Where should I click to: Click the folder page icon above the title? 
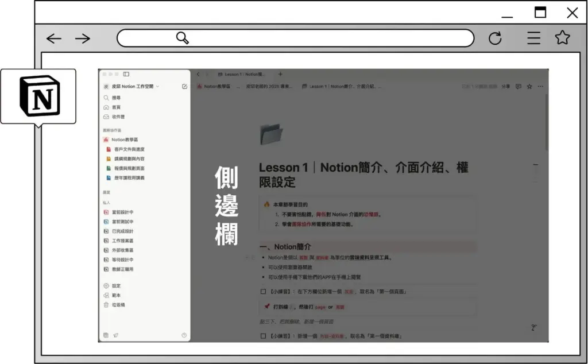[x=271, y=134]
